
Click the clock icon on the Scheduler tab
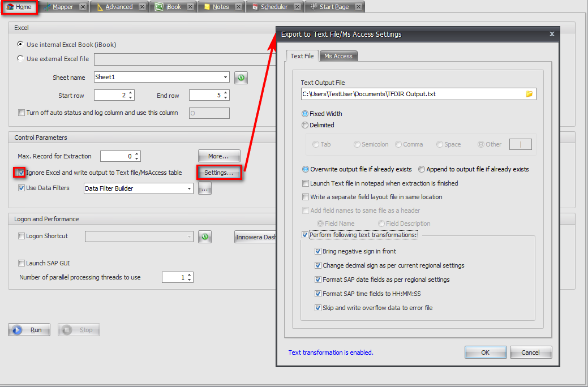pos(254,6)
